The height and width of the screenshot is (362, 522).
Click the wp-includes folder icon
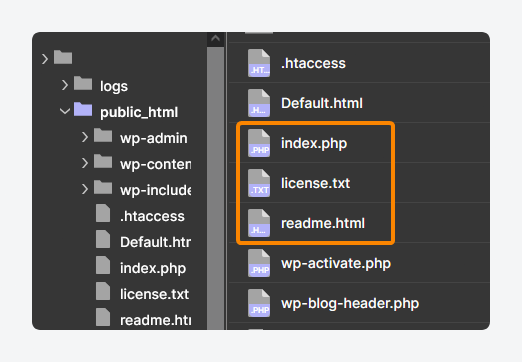103,187
